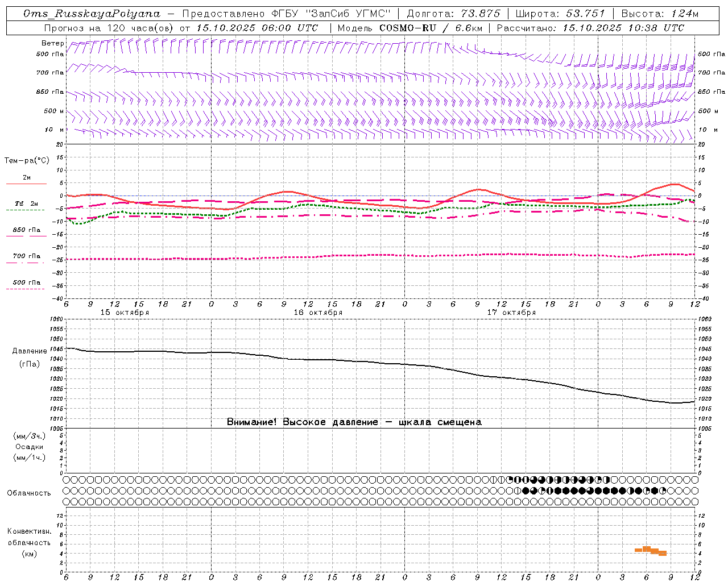The width and height of the screenshot is (728, 582).
Task: Click the '(мм/3ч.)' precipitation unit label
Action: tap(30, 436)
